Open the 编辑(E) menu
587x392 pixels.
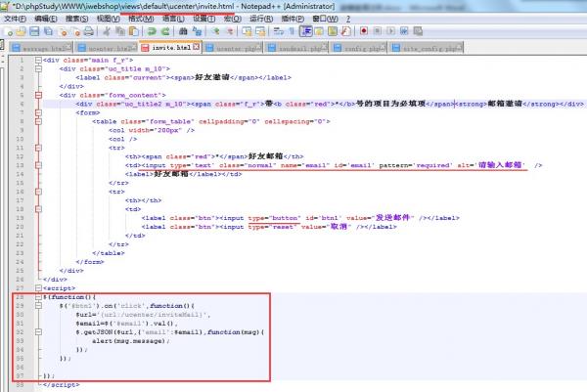coord(46,19)
